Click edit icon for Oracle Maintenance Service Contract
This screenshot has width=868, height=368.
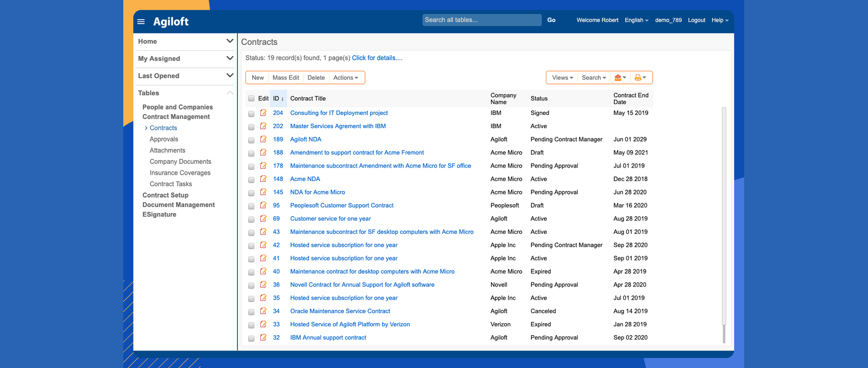click(x=263, y=311)
